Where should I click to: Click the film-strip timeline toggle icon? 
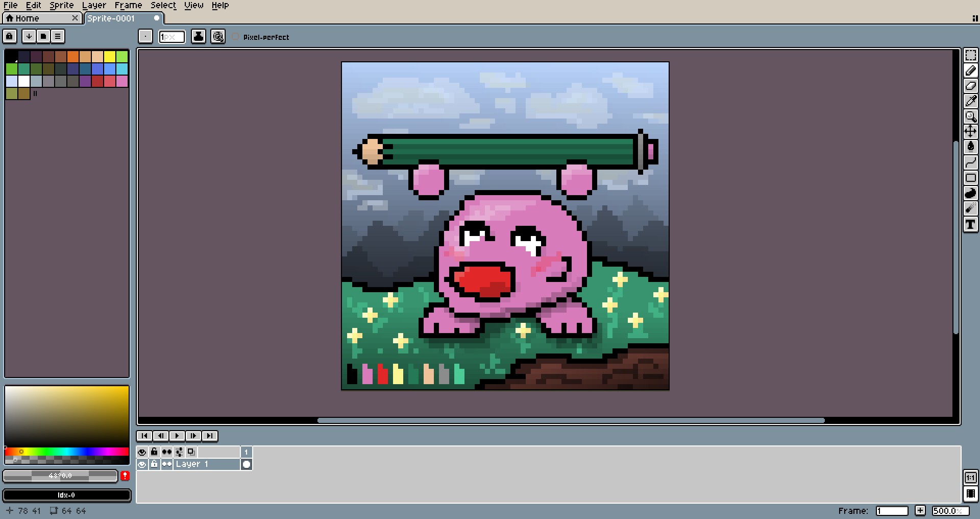[970, 494]
